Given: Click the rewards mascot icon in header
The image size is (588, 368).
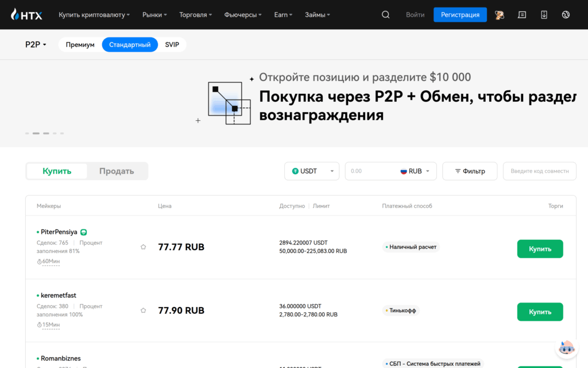Looking at the screenshot, I should coord(499,14).
